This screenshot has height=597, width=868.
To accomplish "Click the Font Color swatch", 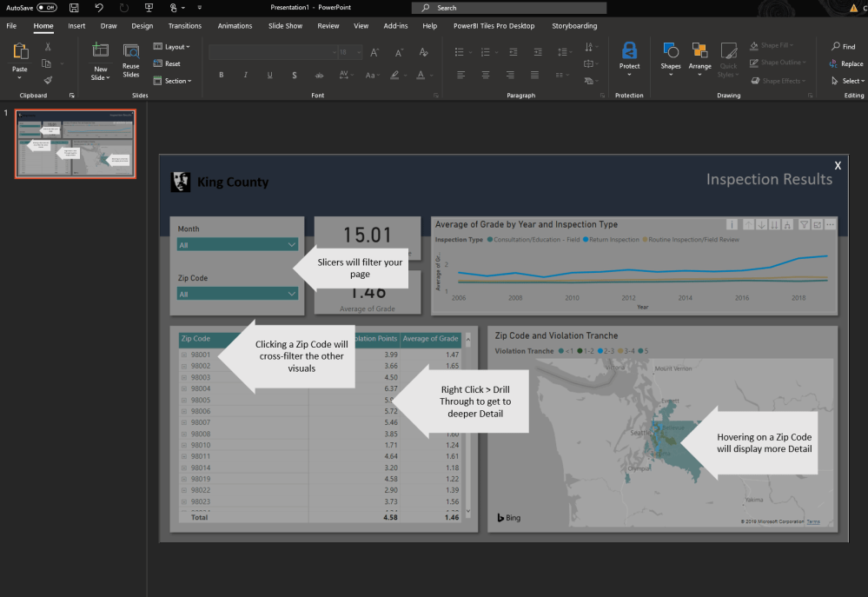I will pyautogui.click(x=421, y=76).
